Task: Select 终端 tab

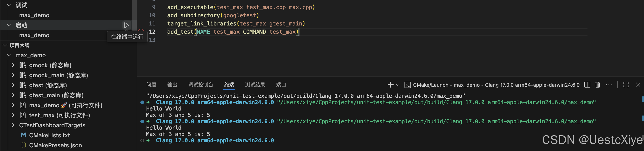Action: point(229,85)
